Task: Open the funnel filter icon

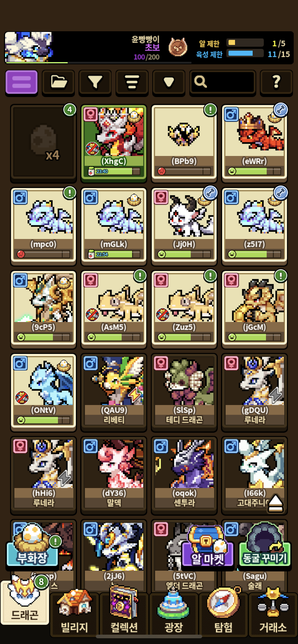Action: 95,82
